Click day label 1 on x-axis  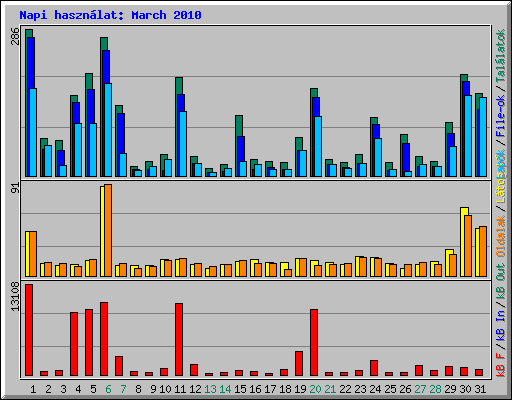[33, 389]
